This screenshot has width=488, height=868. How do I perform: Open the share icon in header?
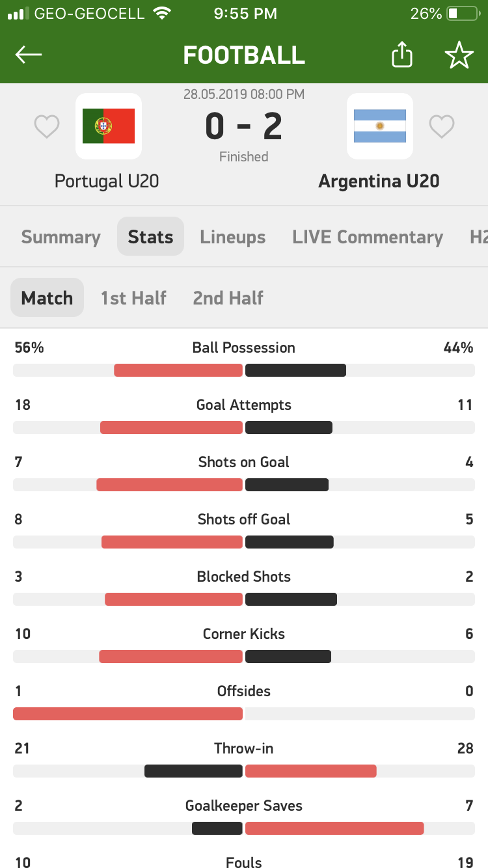click(x=402, y=55)
